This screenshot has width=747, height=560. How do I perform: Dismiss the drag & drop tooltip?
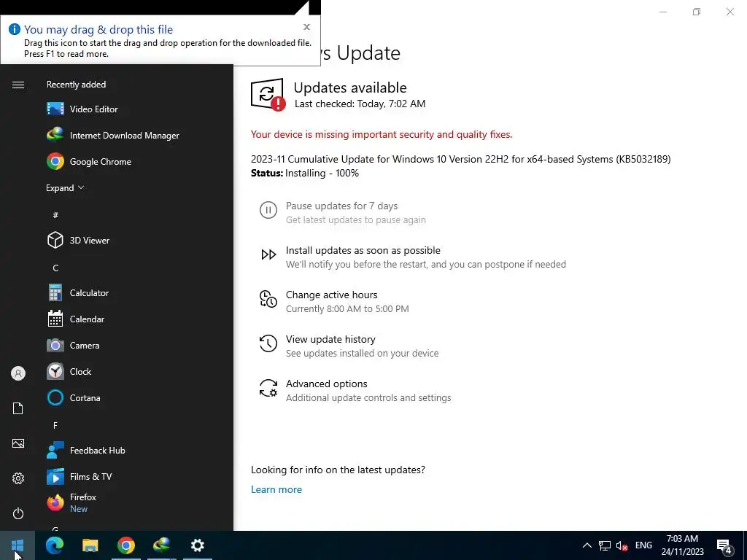click(x=307, y=27)
